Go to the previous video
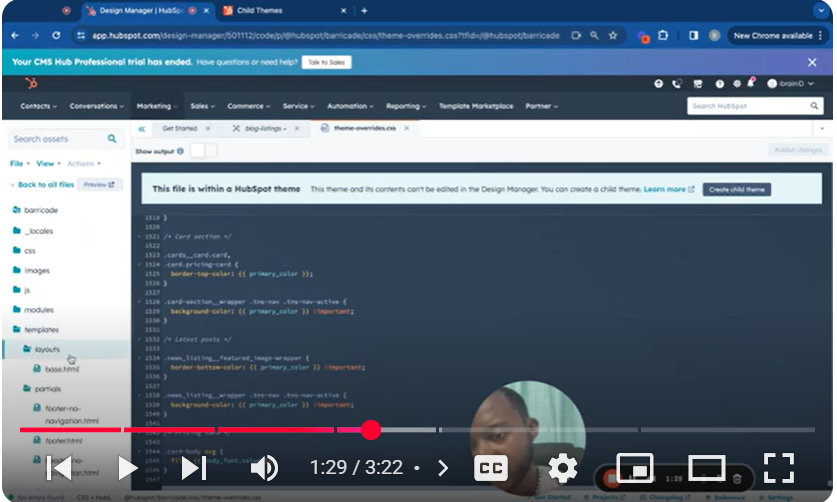The height and width of the screenshot is (502, 837). tap(59, 468)
